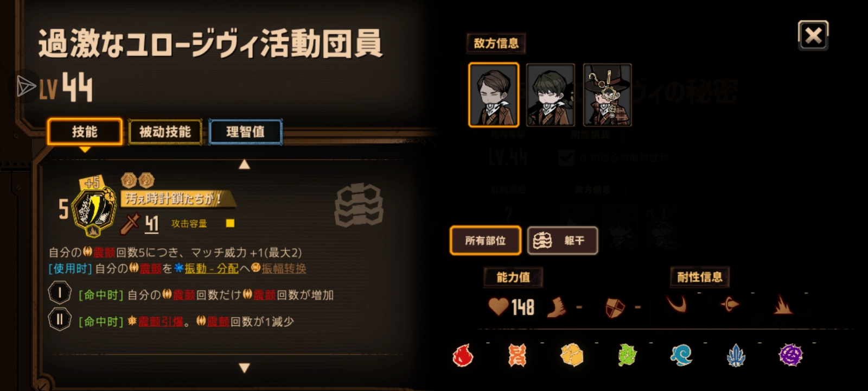This screenshot has width=868, height=391.
Task: Click the red wrath fire resistance icon
Action: pos(463,356)
